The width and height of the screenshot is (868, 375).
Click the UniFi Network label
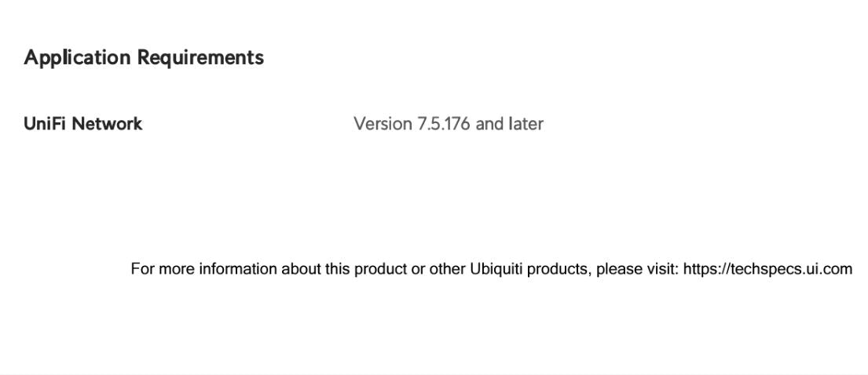pos(83,124)
